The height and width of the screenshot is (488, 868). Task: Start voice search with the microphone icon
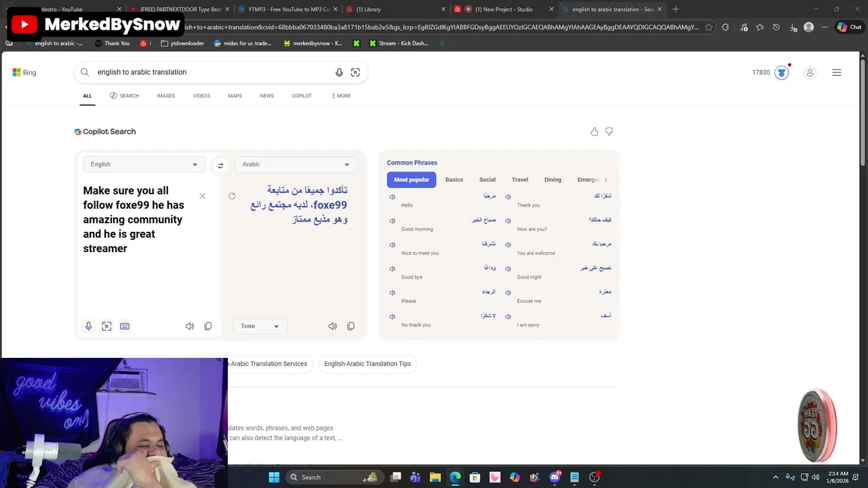339,73
